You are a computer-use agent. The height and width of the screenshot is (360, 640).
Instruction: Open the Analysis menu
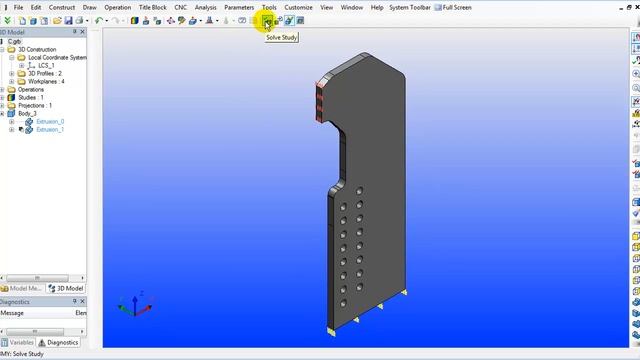[205, 7]
